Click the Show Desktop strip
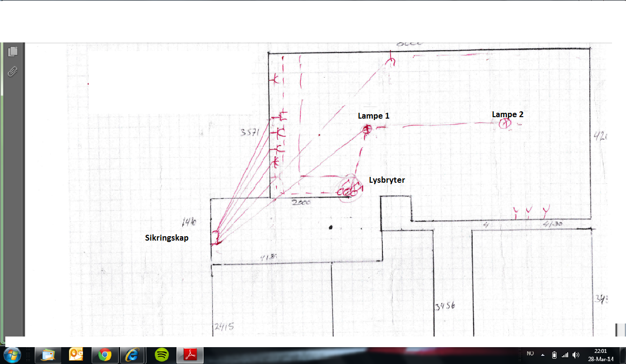626x364 pixels. click(623, 355)
